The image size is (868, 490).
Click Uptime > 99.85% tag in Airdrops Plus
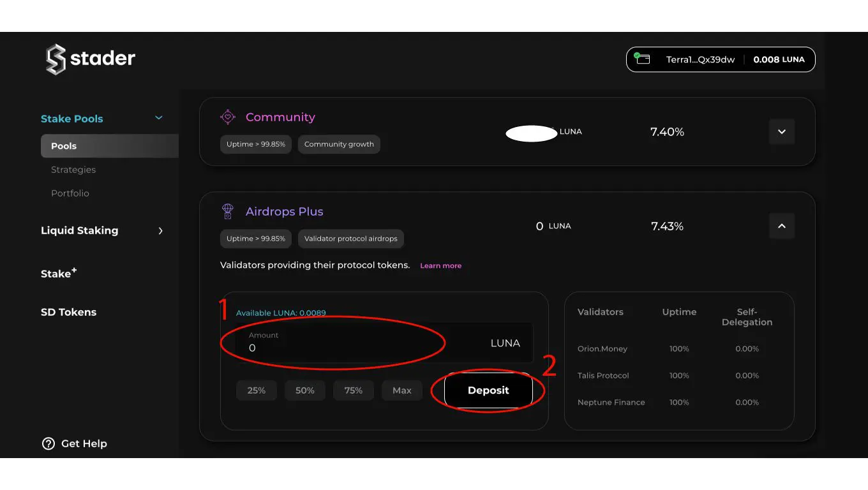coord(256,239)
